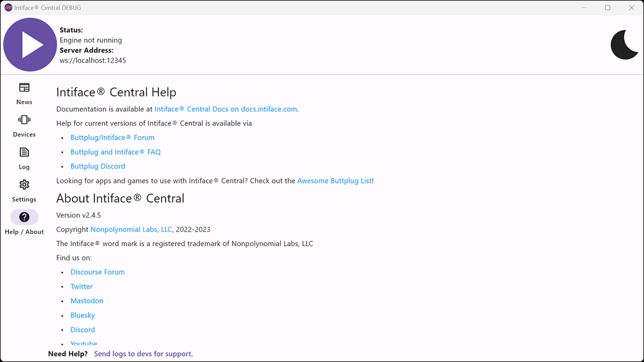Click Send logs to devs for support
The width and height of the screenshot is (644, 362).
coord(142,353)
